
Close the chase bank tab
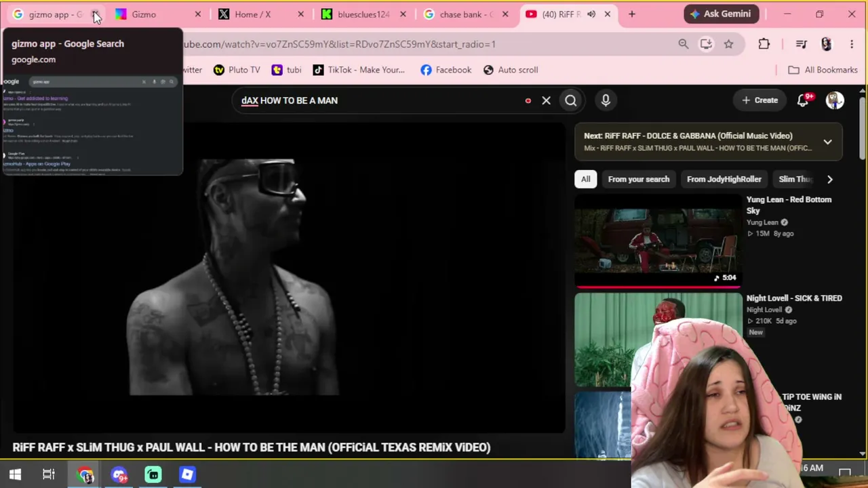coord(505,14)
